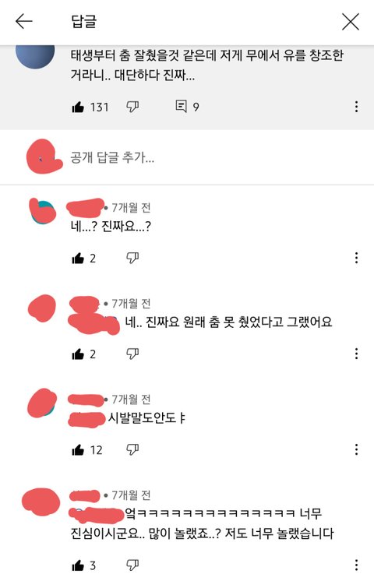Viewport: 374px width, 588px height.
Task: Like the reply that has 12 likes
Action: (x=78, y=450)
